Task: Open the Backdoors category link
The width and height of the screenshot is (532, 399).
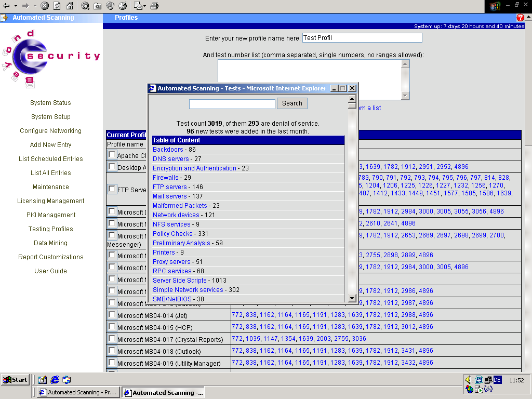Action: coord(168,150)
